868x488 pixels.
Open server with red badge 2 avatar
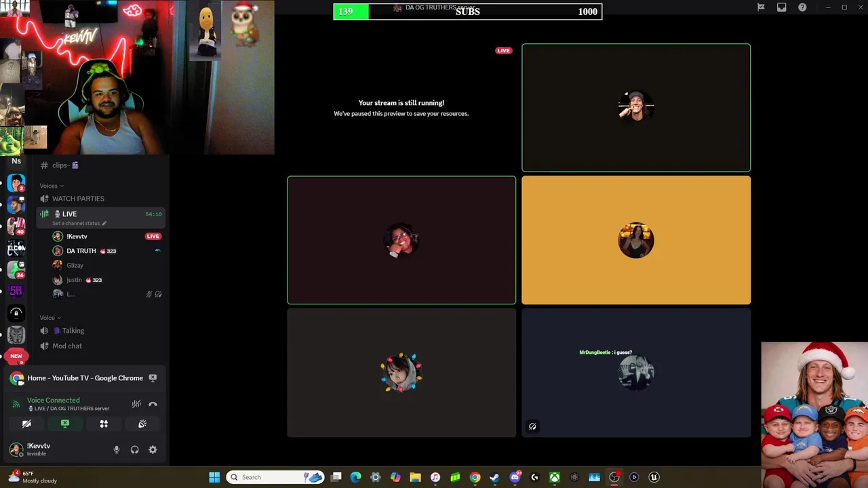[x=16, y=183]
